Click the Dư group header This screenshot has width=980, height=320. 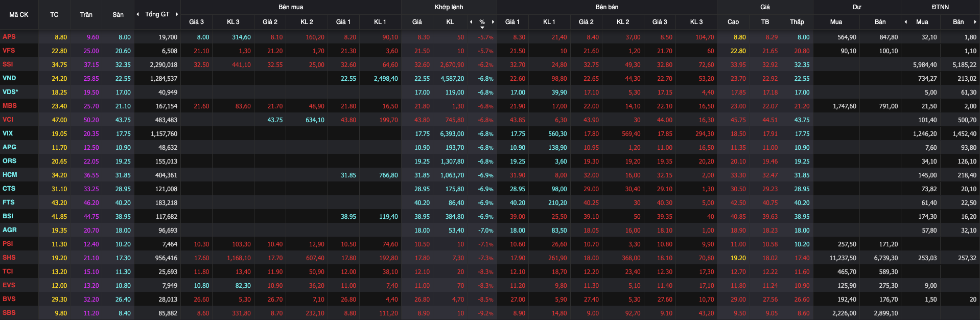click(x=857, y=7)
